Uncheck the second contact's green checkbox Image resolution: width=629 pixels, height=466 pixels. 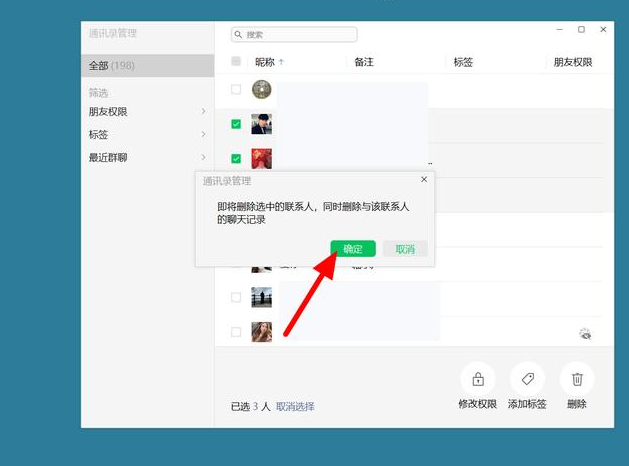click(x=236, y=124)
